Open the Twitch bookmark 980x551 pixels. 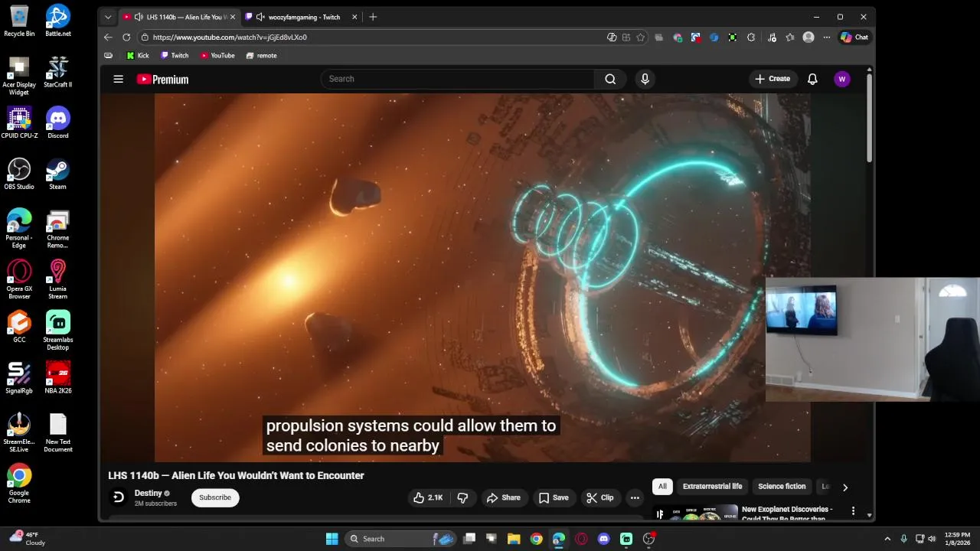(x=175, y=56)
